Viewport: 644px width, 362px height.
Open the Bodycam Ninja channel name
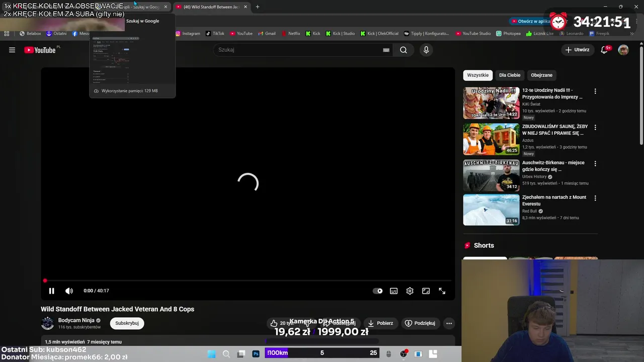tap(76, 320)
